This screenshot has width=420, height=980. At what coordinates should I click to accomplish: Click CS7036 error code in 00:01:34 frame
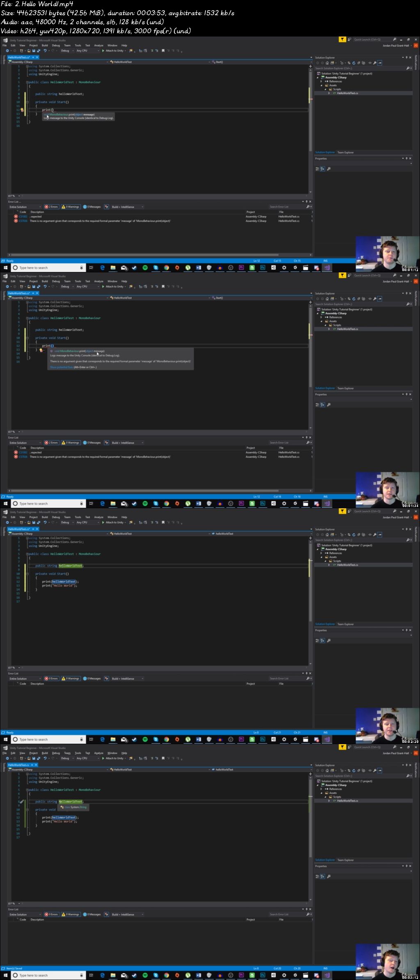pyautogui.click(x=23, y=457)
